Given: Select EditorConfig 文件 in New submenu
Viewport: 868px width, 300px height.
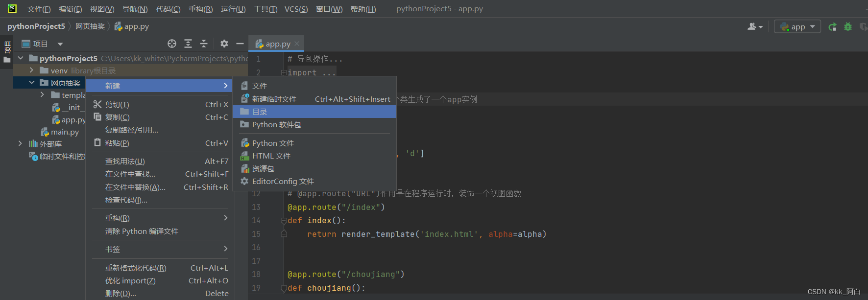Looking at the screenshot, I should click(314, 182).
